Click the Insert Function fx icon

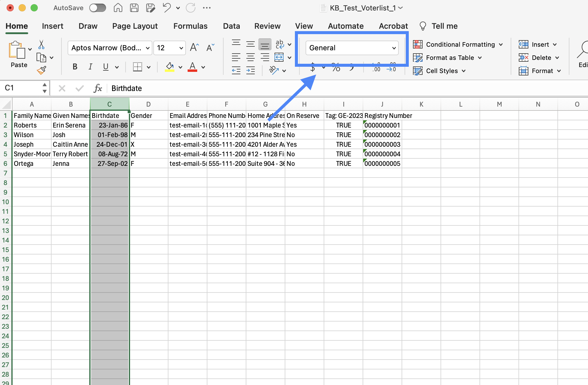point(98,88)
